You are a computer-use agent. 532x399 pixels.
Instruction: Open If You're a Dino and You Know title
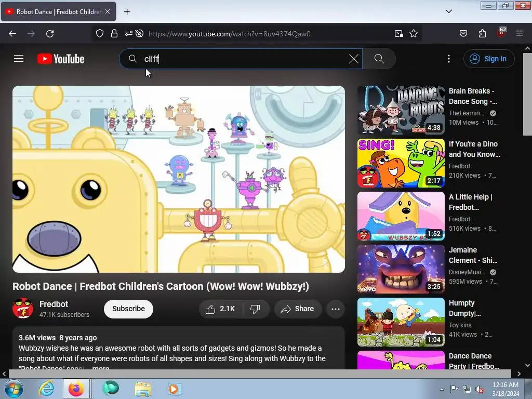pyautogui.click(x=474, y=149)
